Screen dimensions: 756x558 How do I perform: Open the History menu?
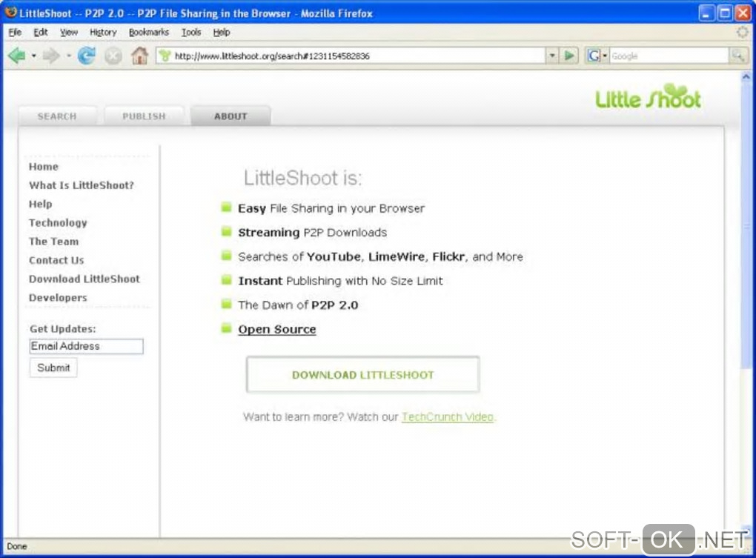pos(103,33)
